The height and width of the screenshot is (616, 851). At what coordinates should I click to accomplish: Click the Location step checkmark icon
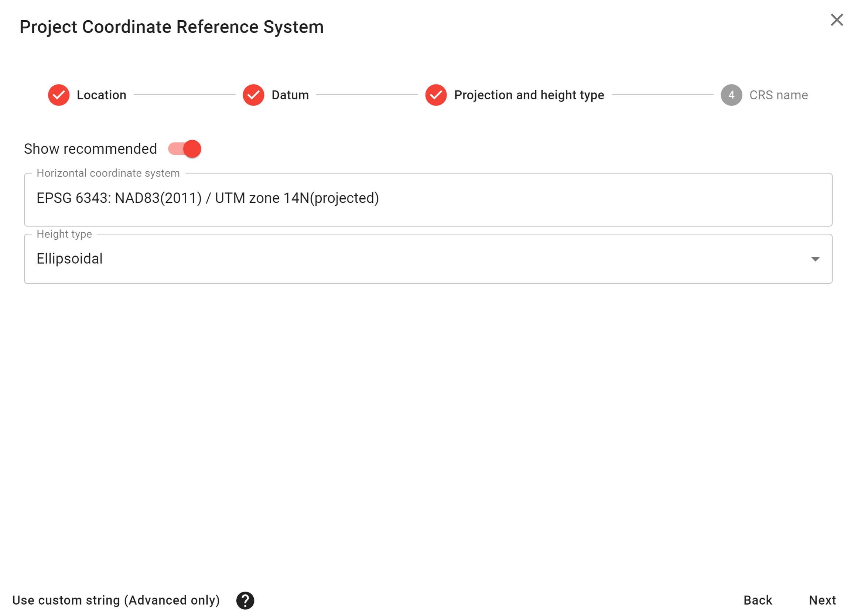[x=58, y=95]
